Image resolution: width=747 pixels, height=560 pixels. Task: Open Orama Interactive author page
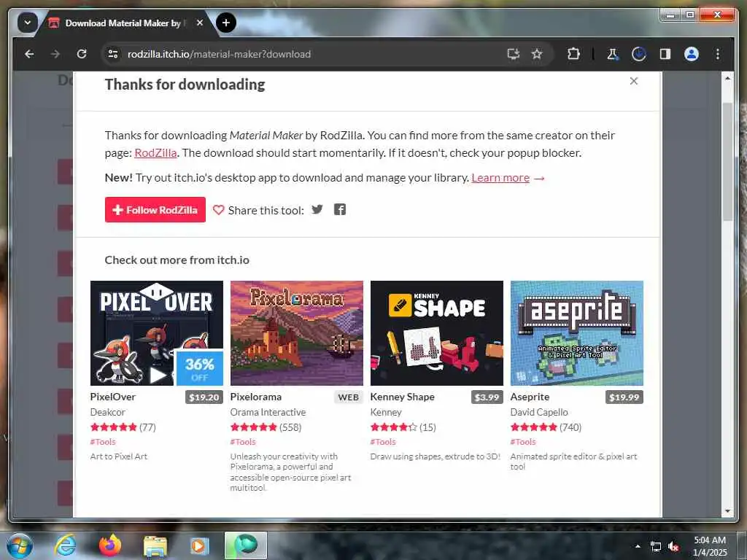(x=268, y=412)
